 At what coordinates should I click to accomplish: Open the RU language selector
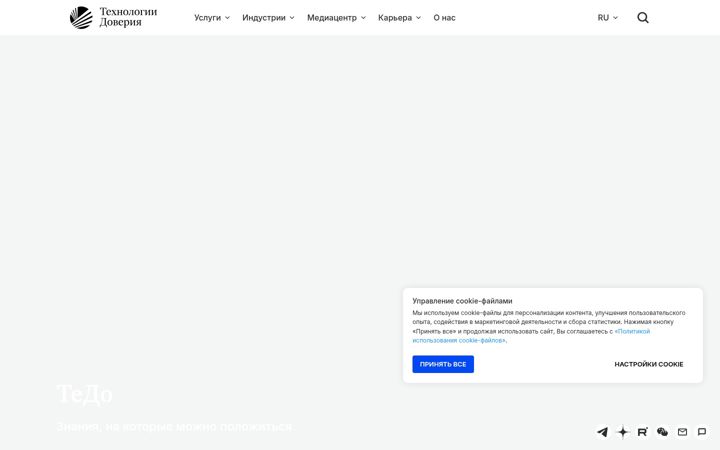[x=608, y=18]
